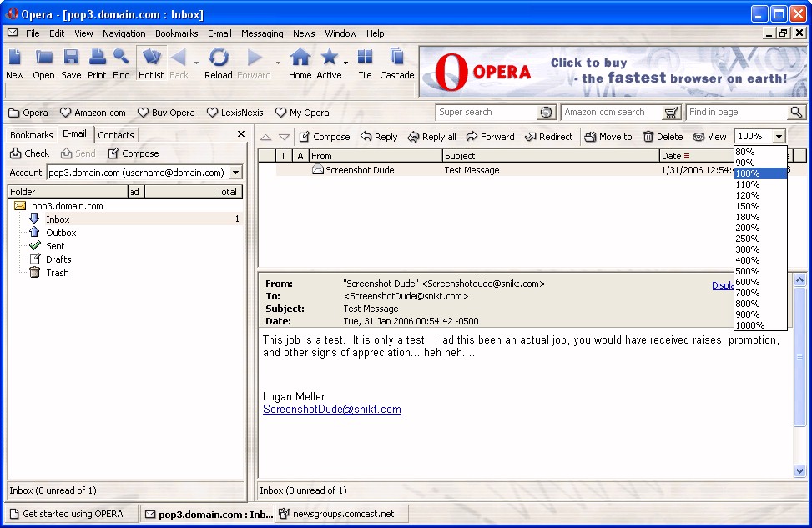Open the Forward history dropdown arrow

[278, 63]
